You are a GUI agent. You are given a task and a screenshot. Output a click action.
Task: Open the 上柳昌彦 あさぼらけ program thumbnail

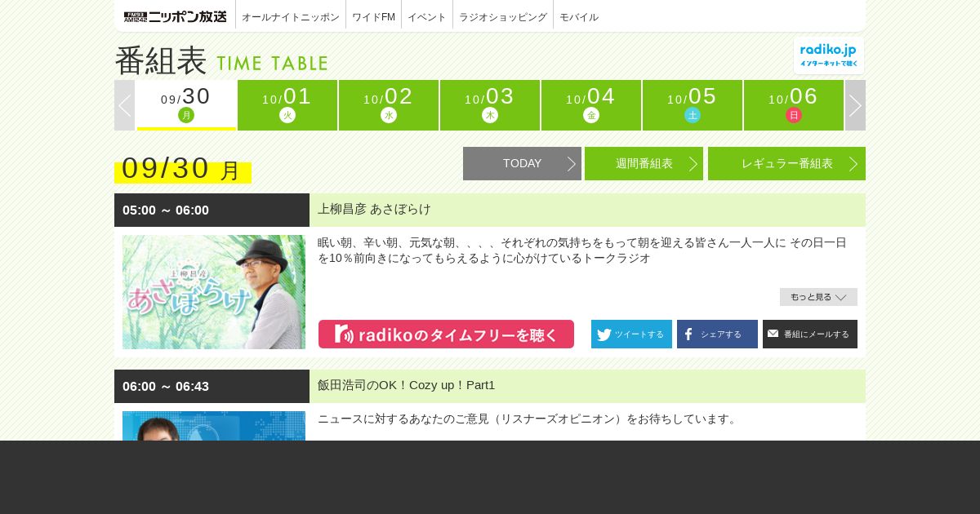[x=214, y=292]
